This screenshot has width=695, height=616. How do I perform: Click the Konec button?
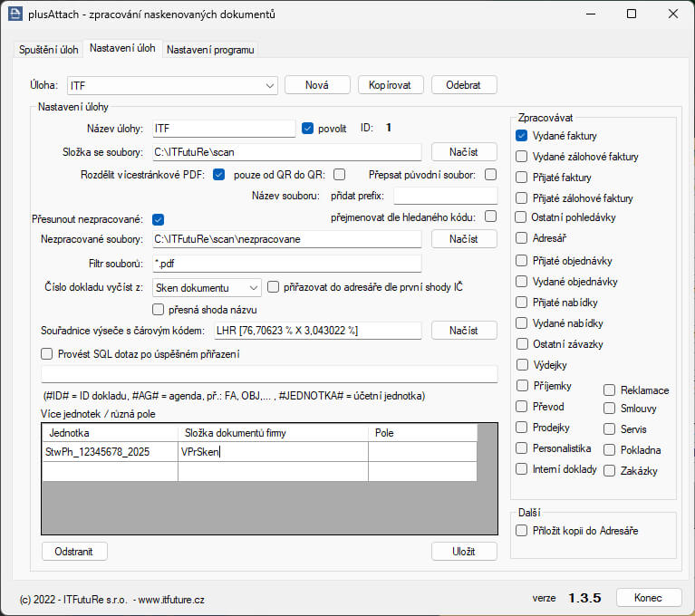pyautogui.click(x=649, y=598)
